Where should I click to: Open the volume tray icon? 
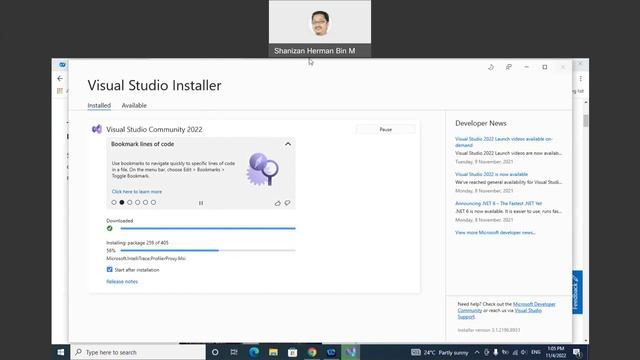coord(524,352)
